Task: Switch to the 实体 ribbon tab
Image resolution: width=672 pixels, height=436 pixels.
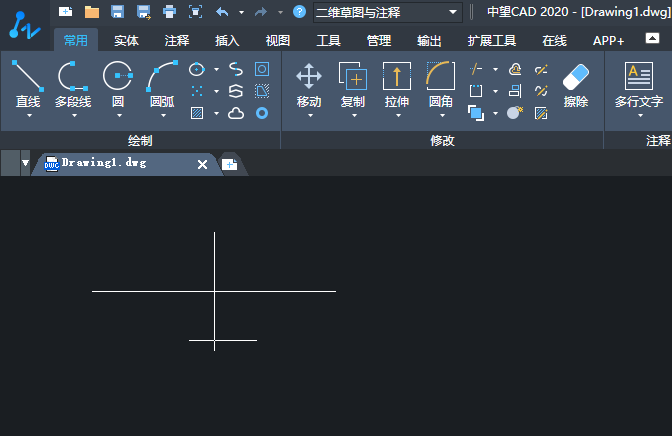Action: point(126,41)
